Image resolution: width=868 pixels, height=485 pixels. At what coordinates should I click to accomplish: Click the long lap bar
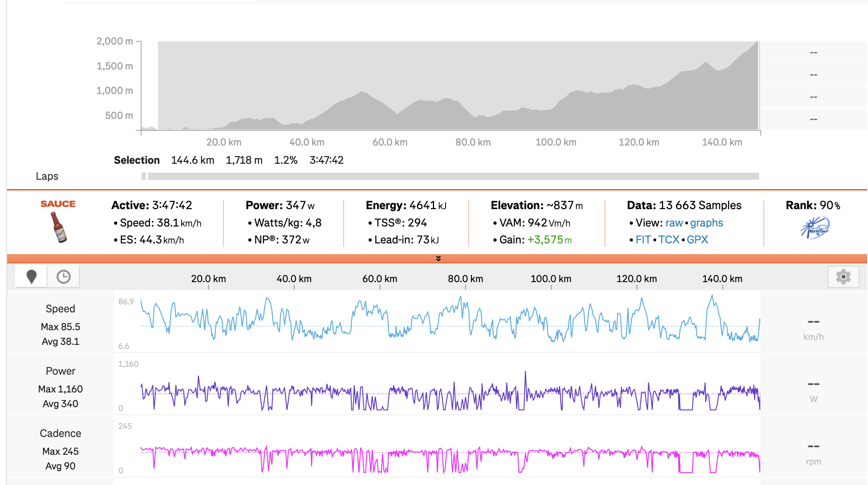click(x=454, y=176)
